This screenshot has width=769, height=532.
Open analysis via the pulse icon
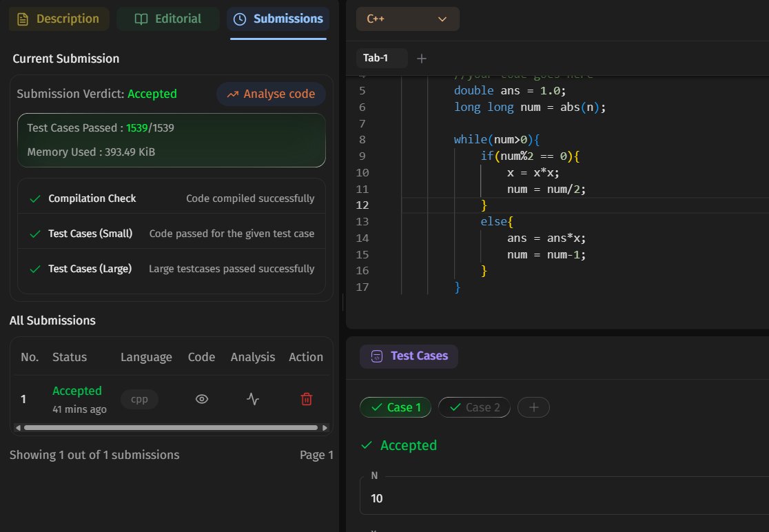[x=253, y=399]
